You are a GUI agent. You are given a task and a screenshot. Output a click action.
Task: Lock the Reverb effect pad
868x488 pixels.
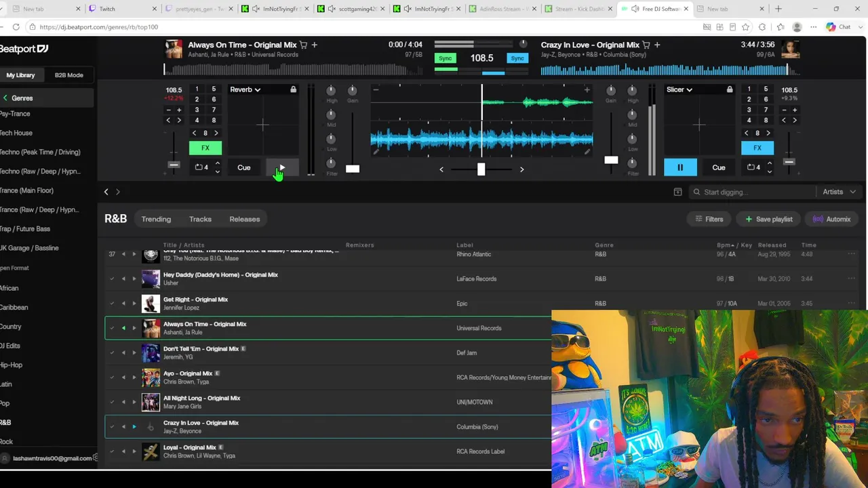pos(293,89)
